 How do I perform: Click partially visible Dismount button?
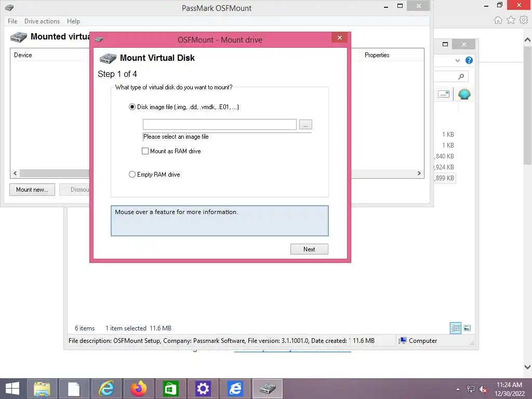coord(75,190)
